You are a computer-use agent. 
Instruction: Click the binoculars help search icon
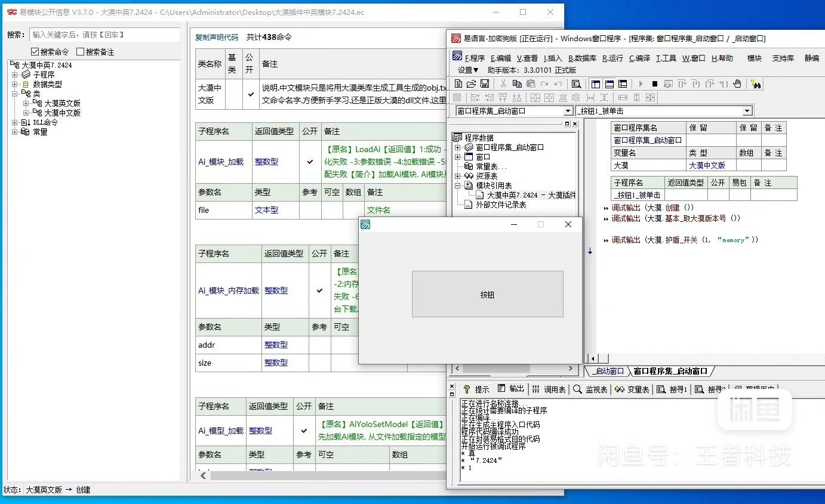tap(756, 84)
